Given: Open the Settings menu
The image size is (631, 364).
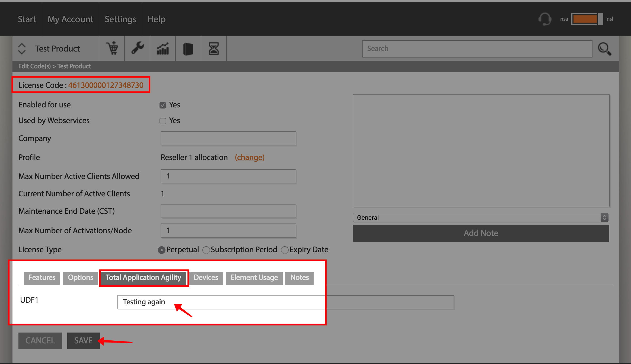Looking at the screenshot, I should 120,19.
